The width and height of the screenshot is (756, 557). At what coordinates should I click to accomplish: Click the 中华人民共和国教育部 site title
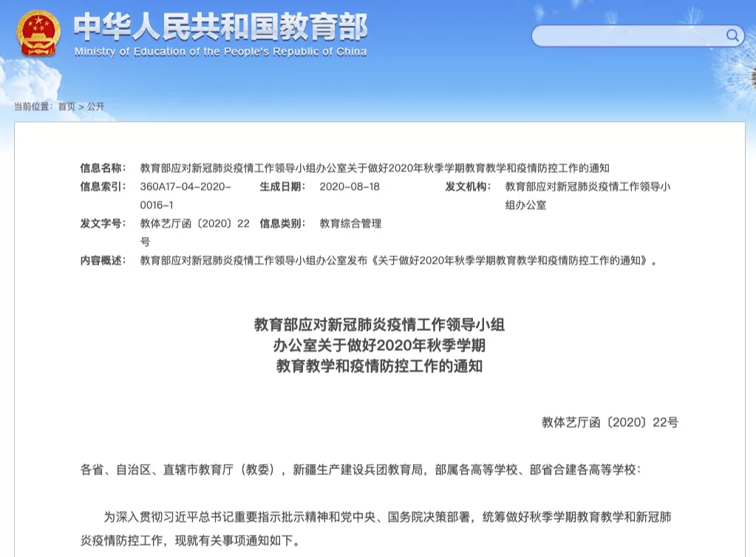point(220,27)
